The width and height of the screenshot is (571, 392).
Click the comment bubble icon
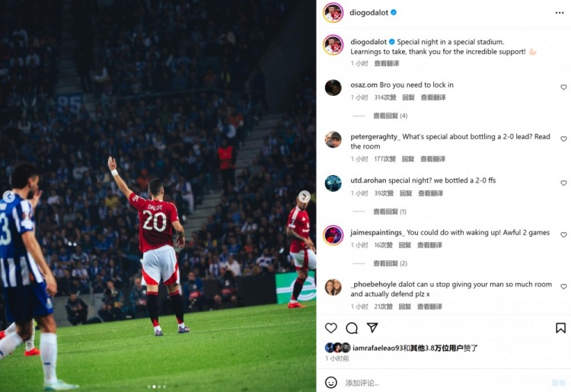352,328
